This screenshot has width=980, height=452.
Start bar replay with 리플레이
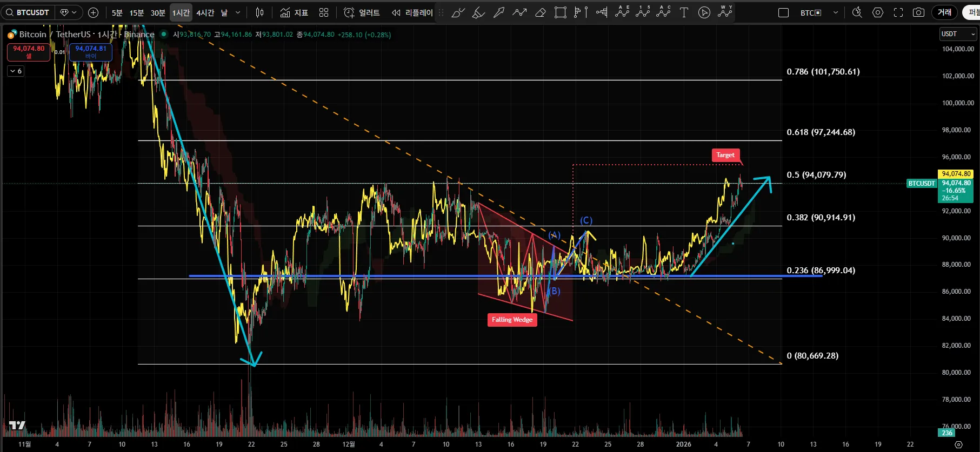412,12
